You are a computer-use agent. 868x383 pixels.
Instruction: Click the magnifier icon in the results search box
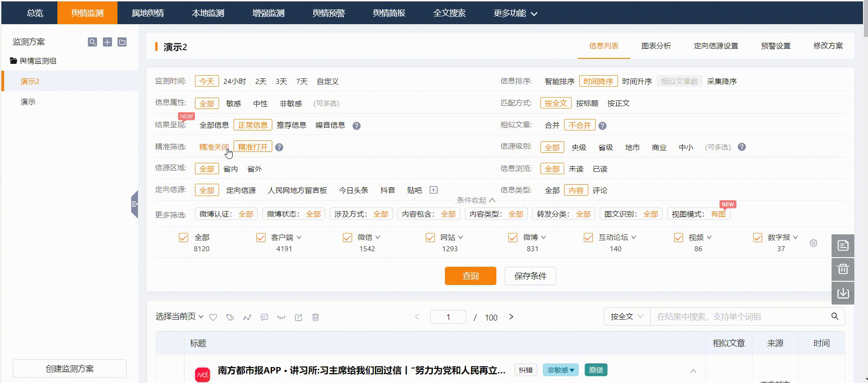[835, 316]
